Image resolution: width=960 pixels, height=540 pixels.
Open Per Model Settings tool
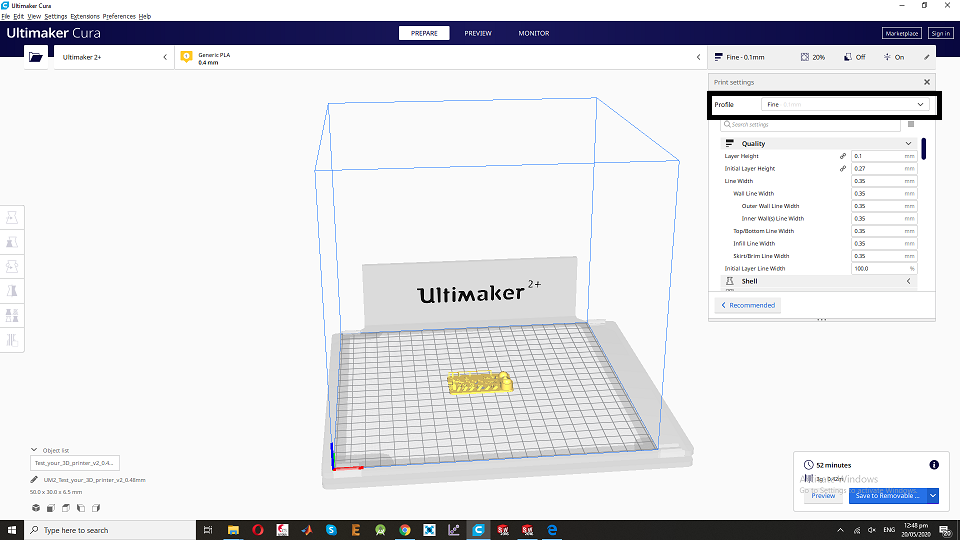12,315
